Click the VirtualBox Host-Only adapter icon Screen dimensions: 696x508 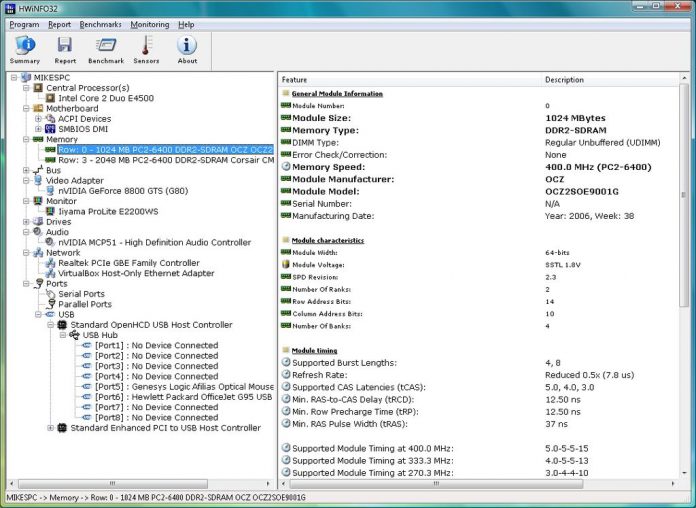(51, 273)
